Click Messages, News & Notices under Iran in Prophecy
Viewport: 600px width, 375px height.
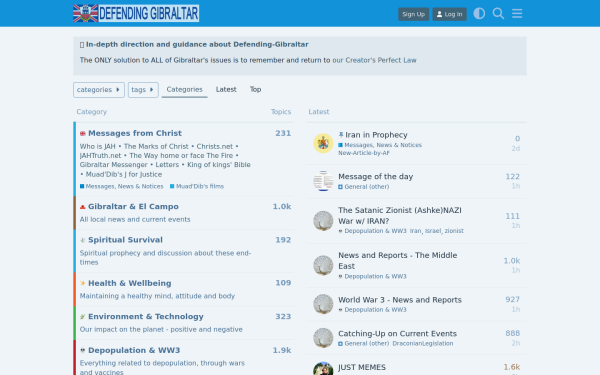click(x=380, y=145)
